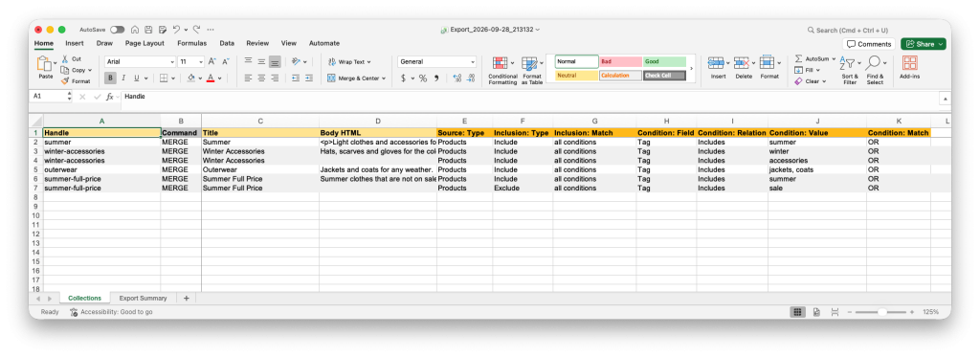
Task: Open the fill color dropdown arrow
Action: pyautogui.click(x=201, y=78)
